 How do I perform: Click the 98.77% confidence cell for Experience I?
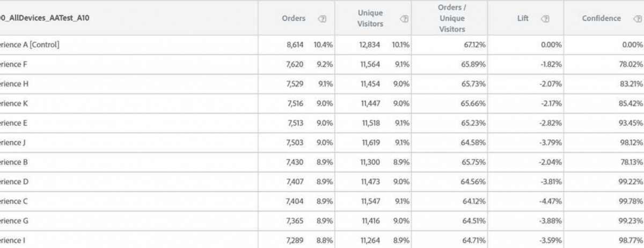click(x=631, y=241)
